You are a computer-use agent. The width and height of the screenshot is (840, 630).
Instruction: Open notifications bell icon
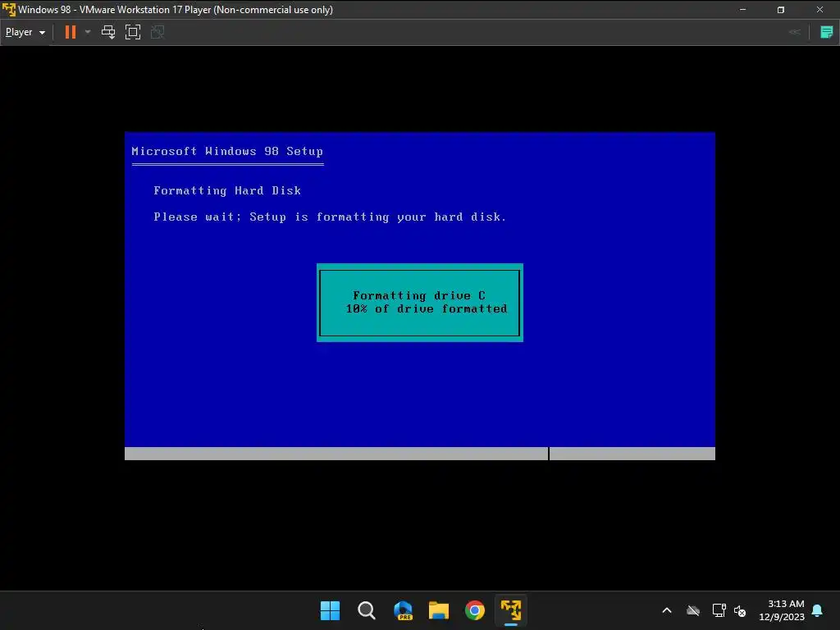point(818,610)
